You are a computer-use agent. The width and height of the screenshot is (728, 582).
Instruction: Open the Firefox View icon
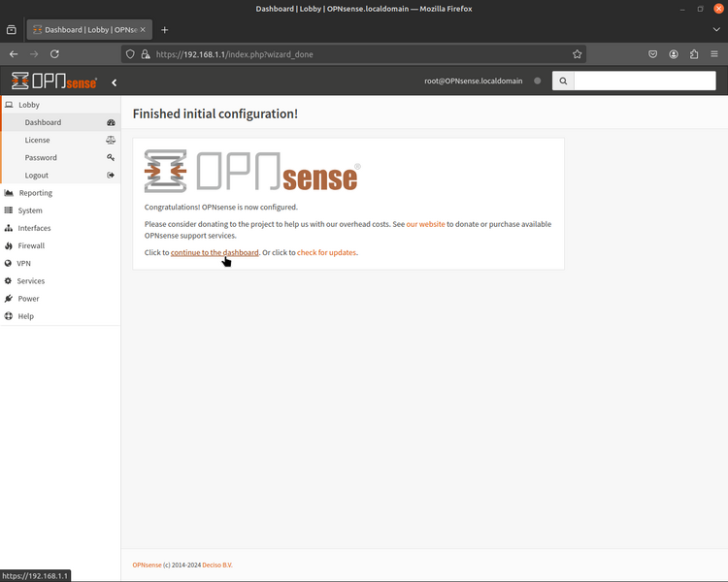tap(12, 30)
